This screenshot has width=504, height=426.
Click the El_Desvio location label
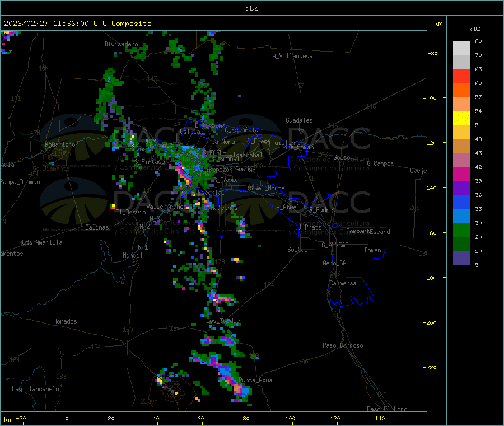point(130,212)
